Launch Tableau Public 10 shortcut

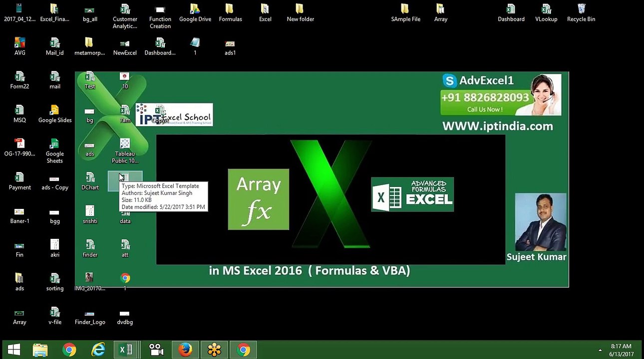125,151
